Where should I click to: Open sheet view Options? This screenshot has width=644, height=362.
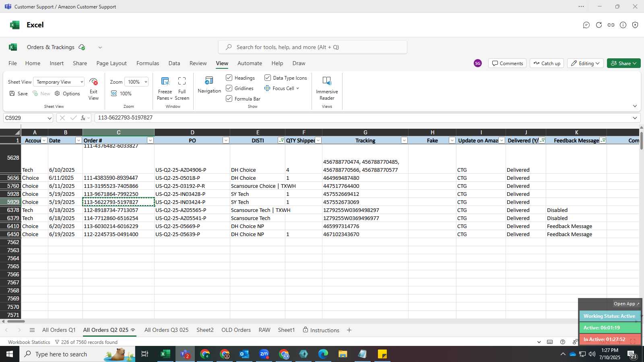pos(67,93)
